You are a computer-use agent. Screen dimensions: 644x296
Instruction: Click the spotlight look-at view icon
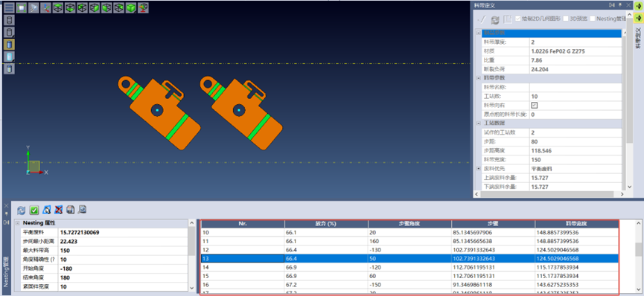(34, 7)
